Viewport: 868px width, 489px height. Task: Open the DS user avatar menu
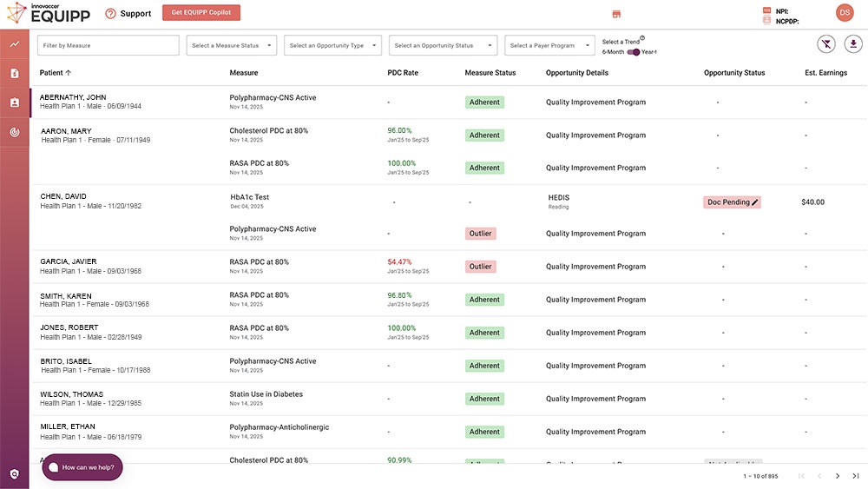click(845, 12)
